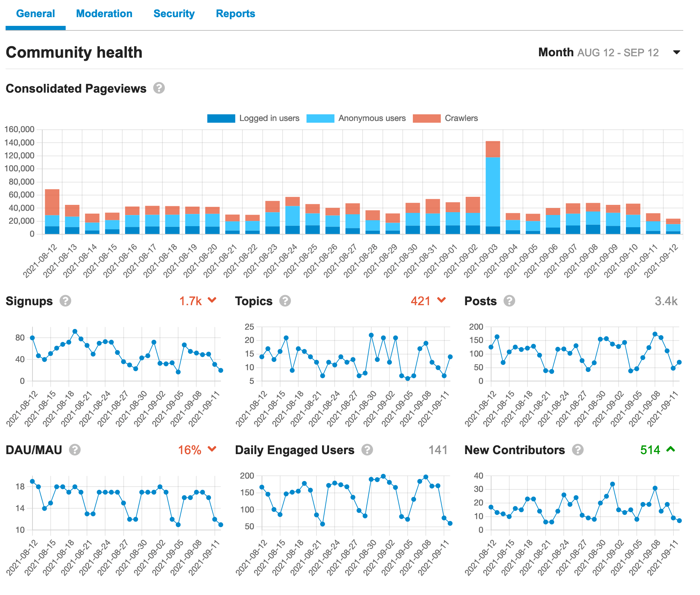Click the Posts help icon
700x595 pixels.
pos(509,301)
